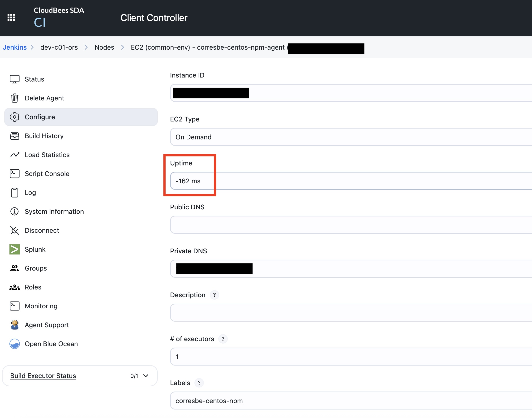Click the empty Public DNS field
This screenshot has height=418, width=532.
click(351, 225)
